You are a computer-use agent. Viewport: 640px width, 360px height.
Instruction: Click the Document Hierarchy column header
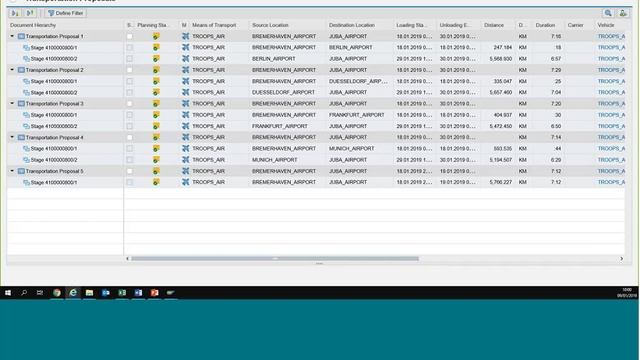pyautogui.click(x=33, y=25)
